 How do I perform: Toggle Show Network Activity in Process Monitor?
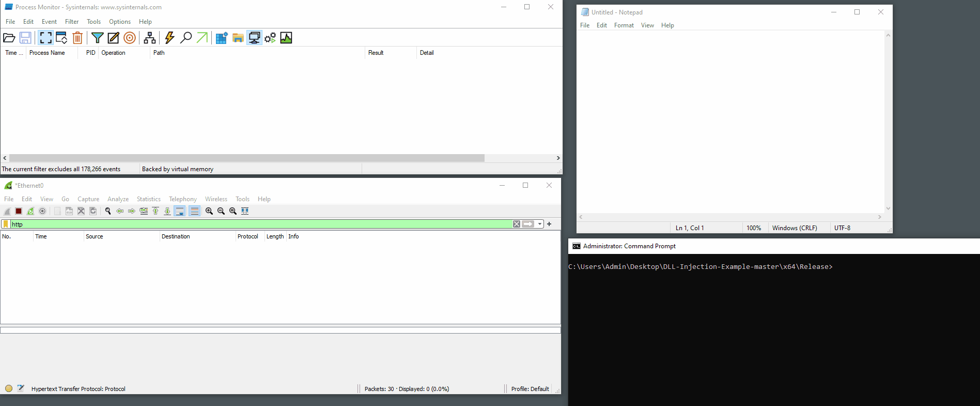254,38
